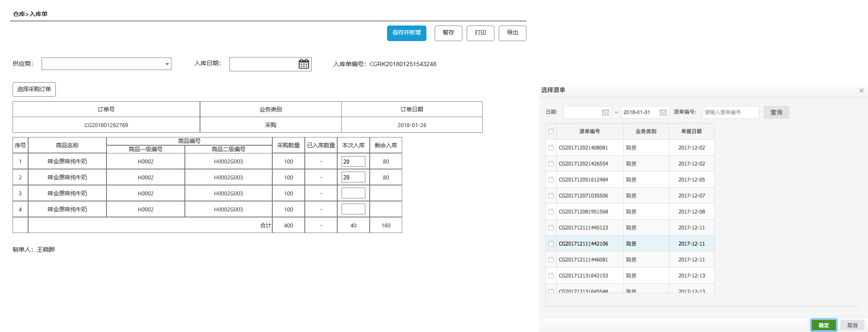Click the 仓库 breadcrumb text

click(19, 14)
